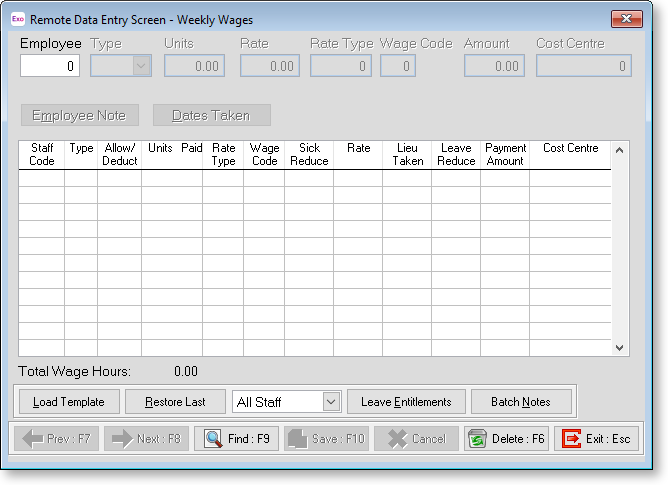
Task: Click the Dates Taken button
Action: coord(211,115)
